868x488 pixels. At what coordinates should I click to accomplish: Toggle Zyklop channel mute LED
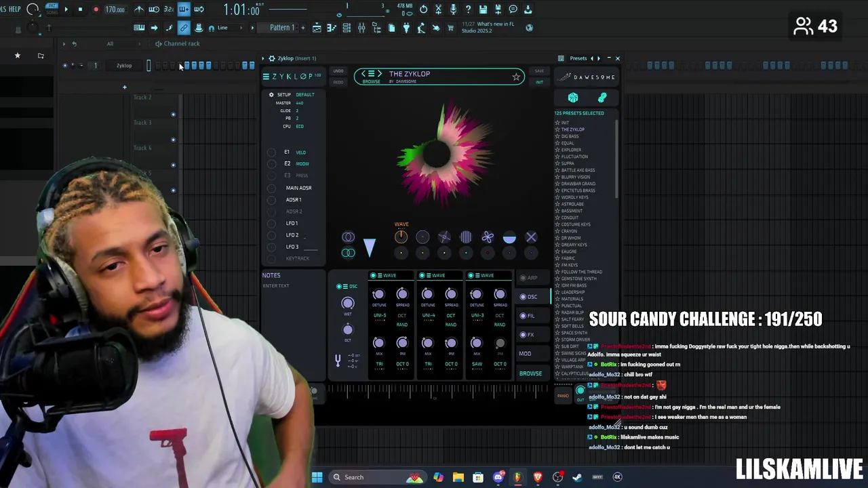tap(65, 66)
